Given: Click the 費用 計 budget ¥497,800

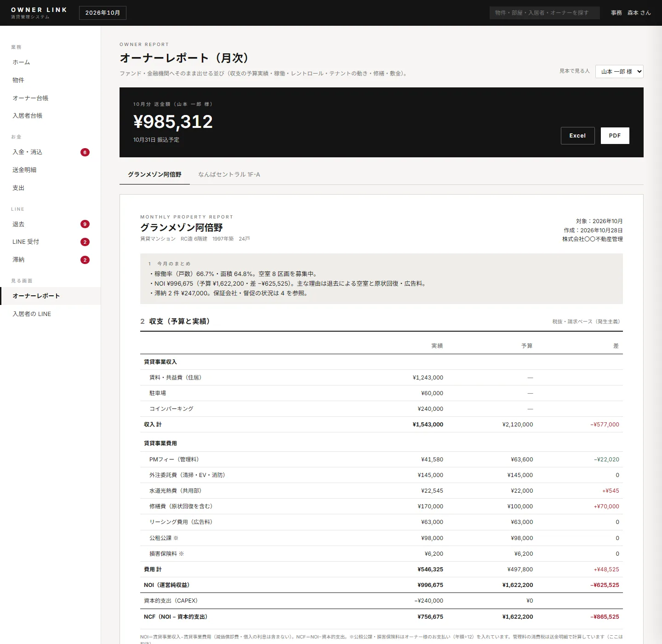Looking at the screenshot, I should click(x=520, y=569).
